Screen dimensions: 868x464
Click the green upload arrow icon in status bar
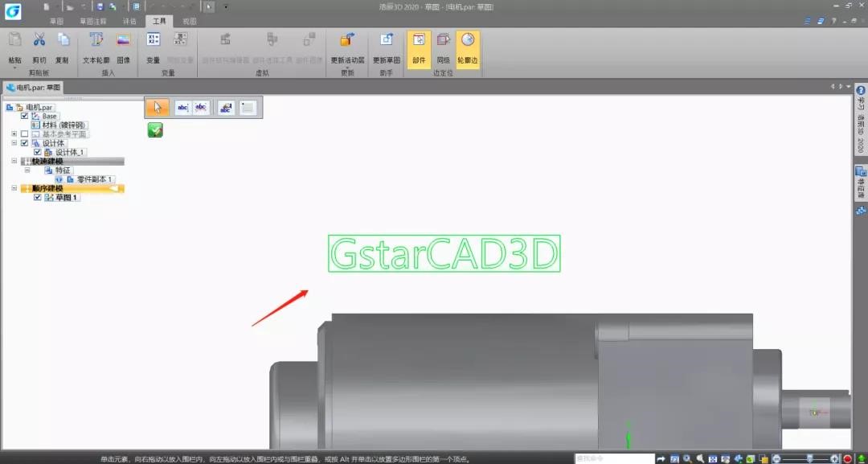tap(862, 458)
